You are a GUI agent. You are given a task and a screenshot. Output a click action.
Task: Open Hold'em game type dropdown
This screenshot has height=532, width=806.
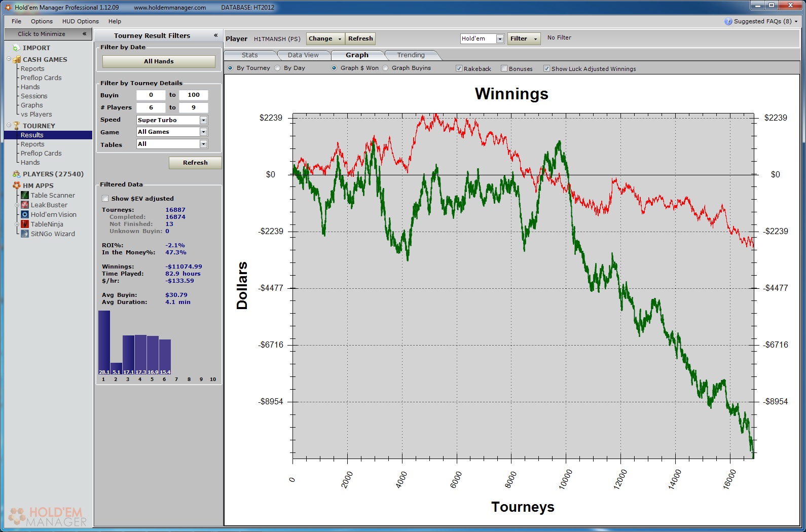500,39
